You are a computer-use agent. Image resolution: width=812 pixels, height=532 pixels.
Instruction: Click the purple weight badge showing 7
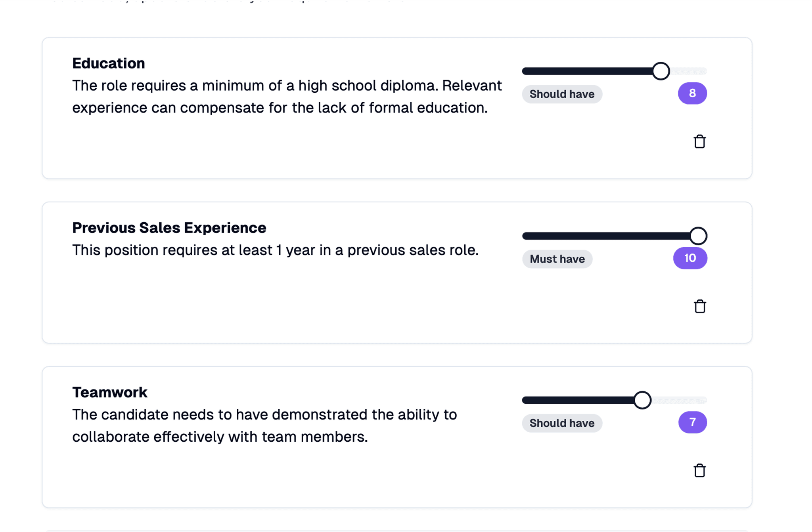point(692,422)
